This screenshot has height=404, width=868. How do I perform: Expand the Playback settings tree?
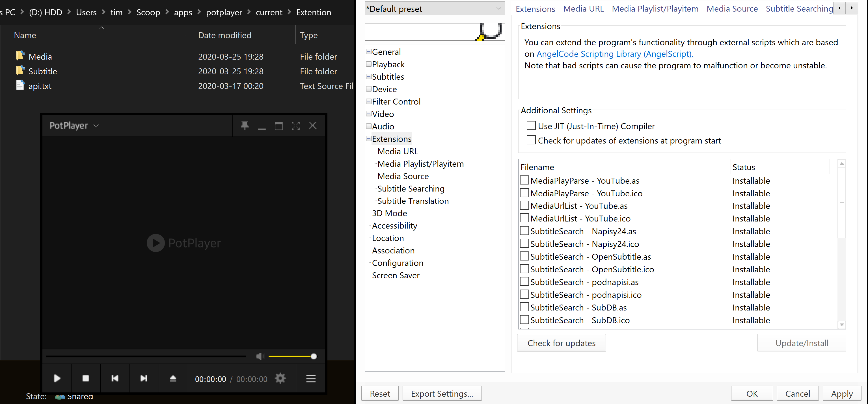coord(368,64)
